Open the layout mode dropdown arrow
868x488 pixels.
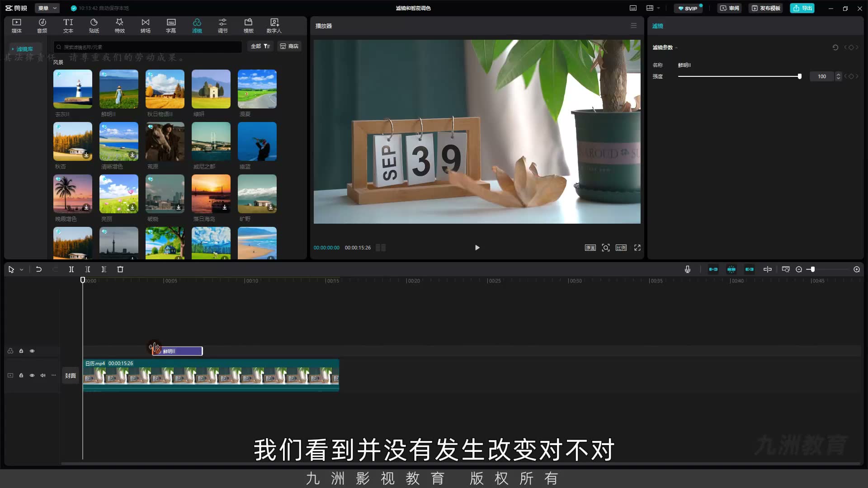[x=658, y=8]
